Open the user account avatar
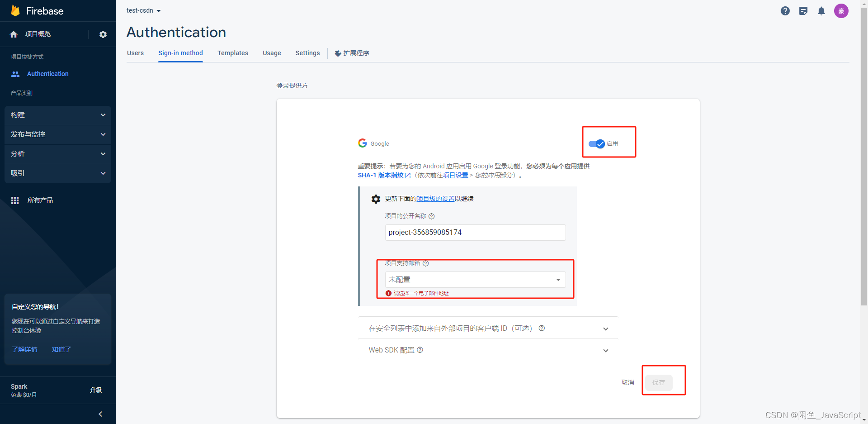 841,11
